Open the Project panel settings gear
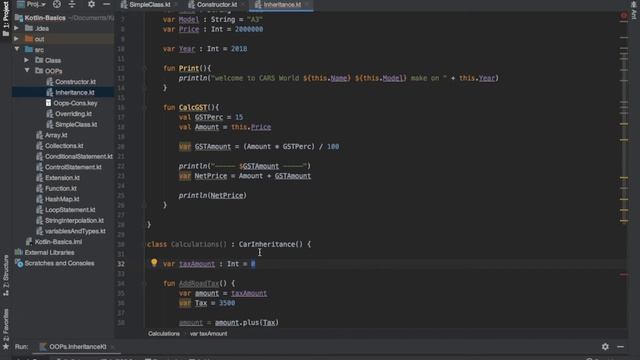Viewport: 640px width, 360px height. point(91,4)
